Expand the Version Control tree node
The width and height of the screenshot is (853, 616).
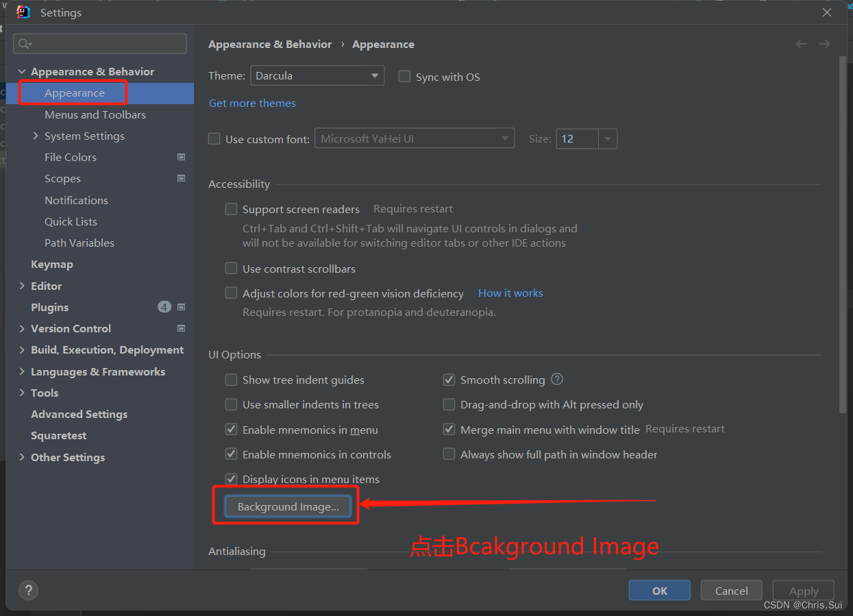(x=22, y=328)
